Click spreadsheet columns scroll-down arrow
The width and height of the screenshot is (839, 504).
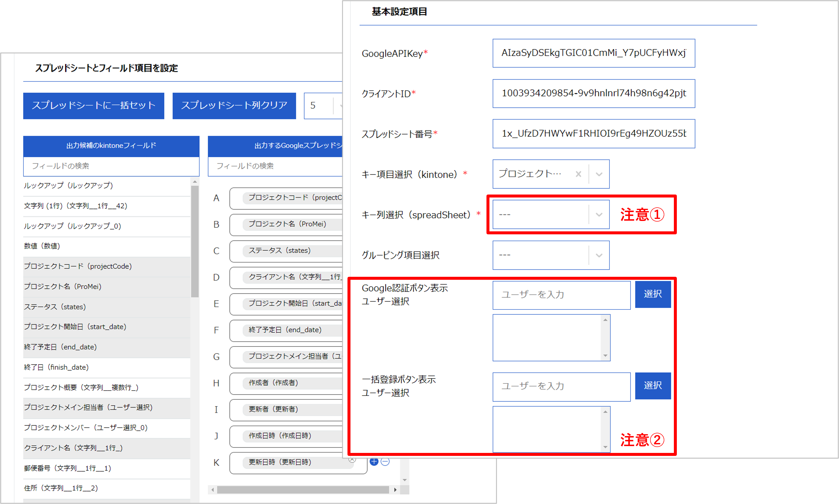pyautogui.click(x=405, y=480)
